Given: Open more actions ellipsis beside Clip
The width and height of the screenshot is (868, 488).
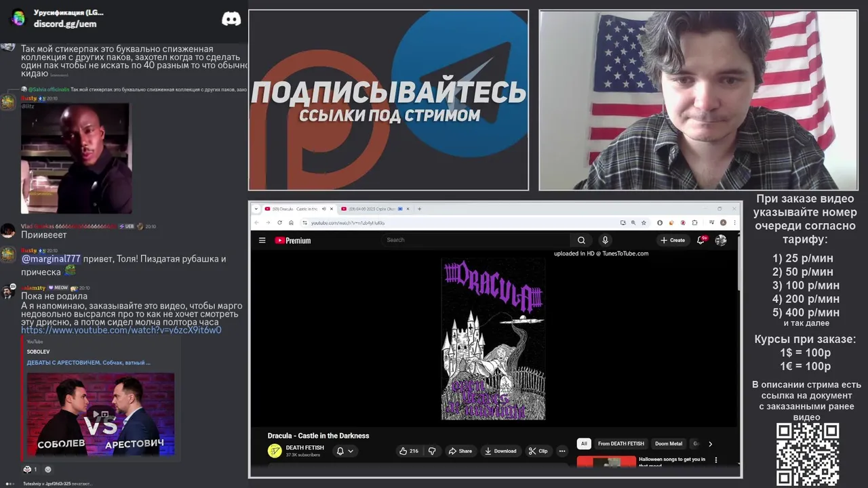Looking at the screenshot, I should coord(561,451).
